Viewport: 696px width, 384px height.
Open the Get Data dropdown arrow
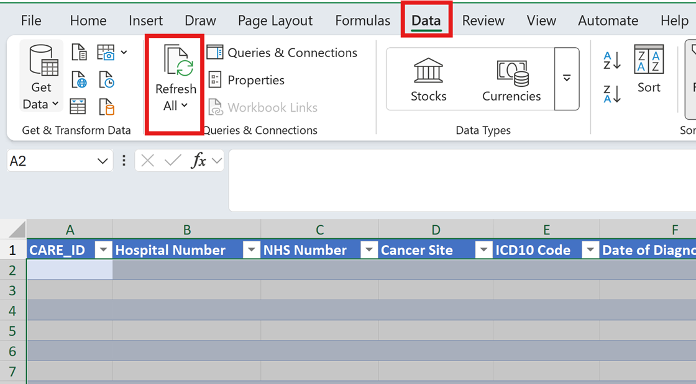click(x=55, y=104)
